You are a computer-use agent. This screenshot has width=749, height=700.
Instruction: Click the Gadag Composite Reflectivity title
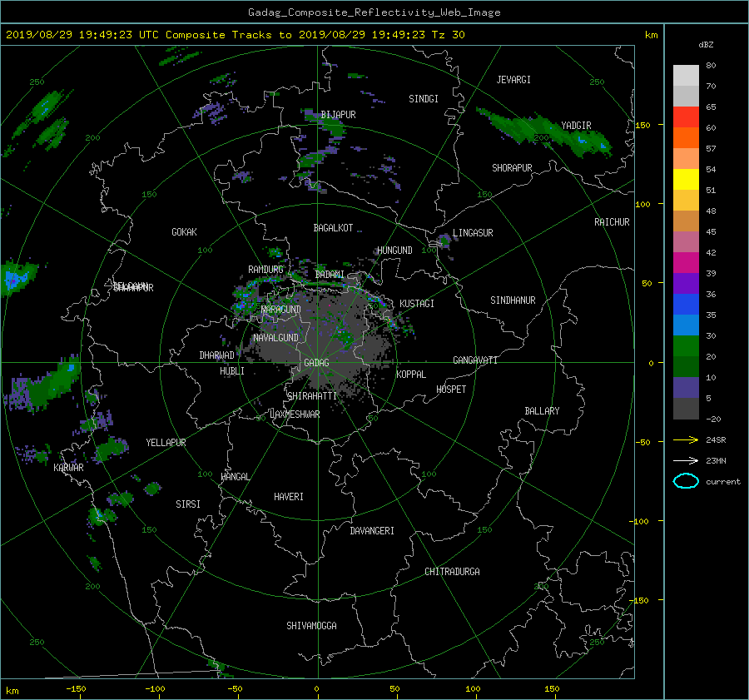click(374, 12)
